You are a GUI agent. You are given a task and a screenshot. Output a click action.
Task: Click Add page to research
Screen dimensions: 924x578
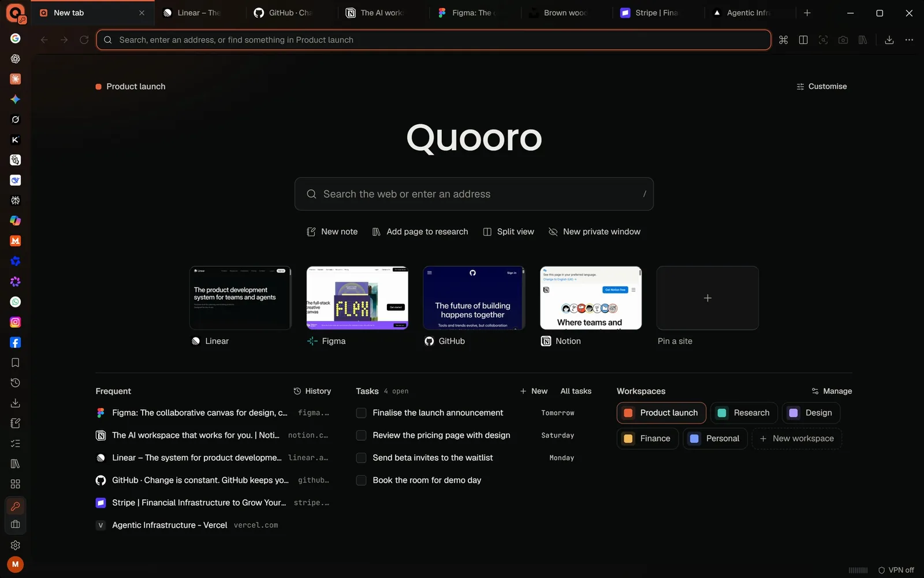point(420,232)
